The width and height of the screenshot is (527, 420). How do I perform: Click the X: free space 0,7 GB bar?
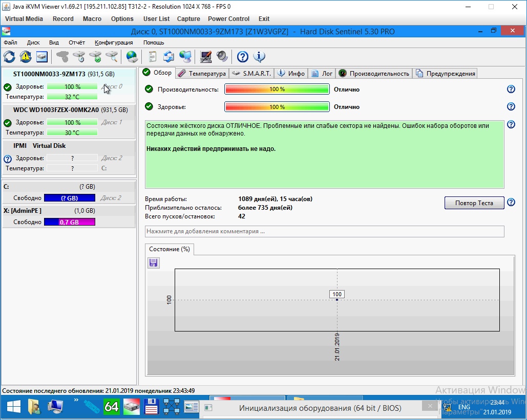[x=70, y=222]
